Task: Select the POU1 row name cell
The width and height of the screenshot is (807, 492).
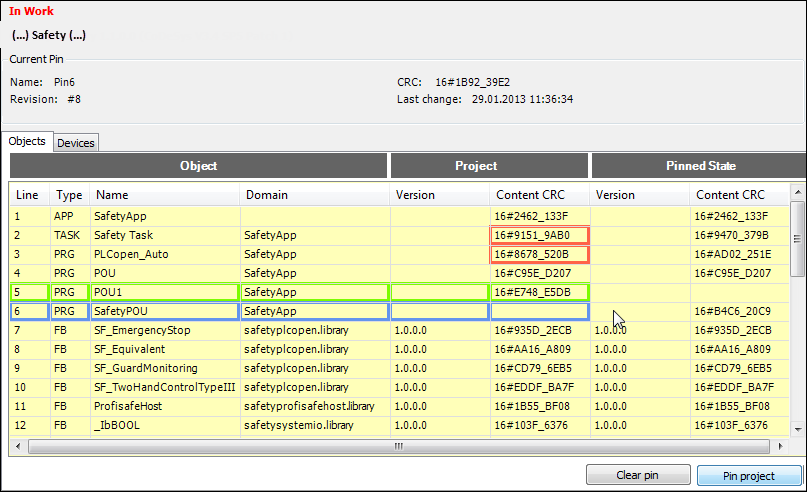Action: [x=165, y=292]
